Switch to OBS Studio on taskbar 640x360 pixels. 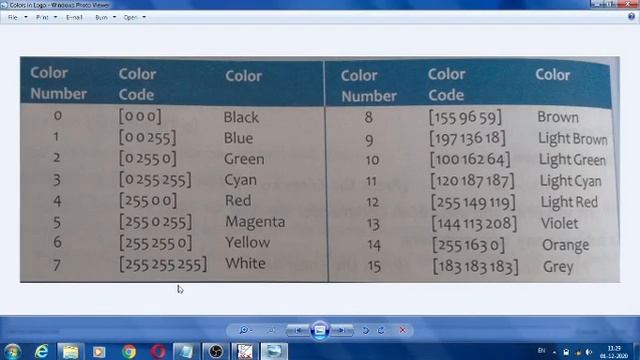pos(216,351)
